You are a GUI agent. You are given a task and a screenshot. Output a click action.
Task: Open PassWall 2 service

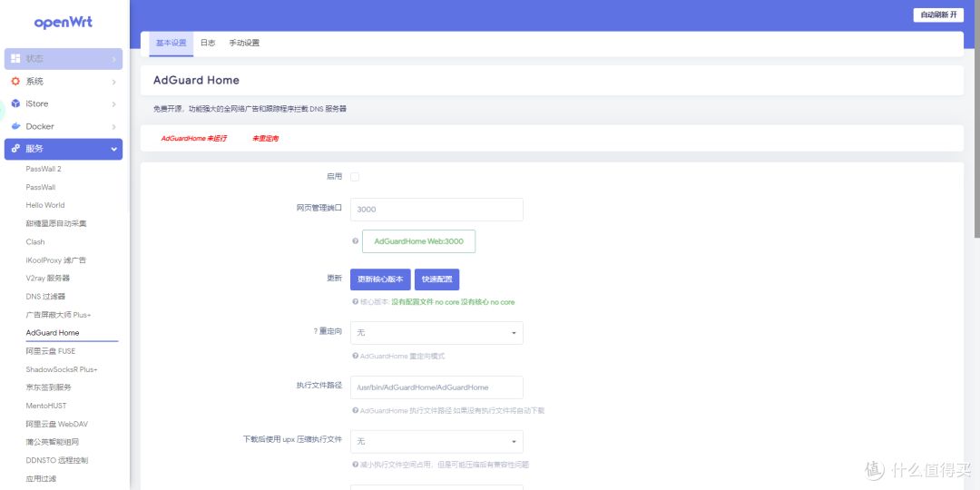click(x=44, y=169)
